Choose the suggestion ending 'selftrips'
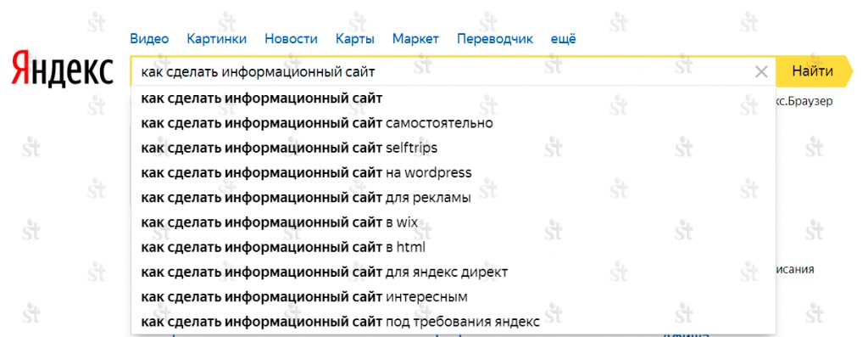The image size is (868, 337). (453, 148)
